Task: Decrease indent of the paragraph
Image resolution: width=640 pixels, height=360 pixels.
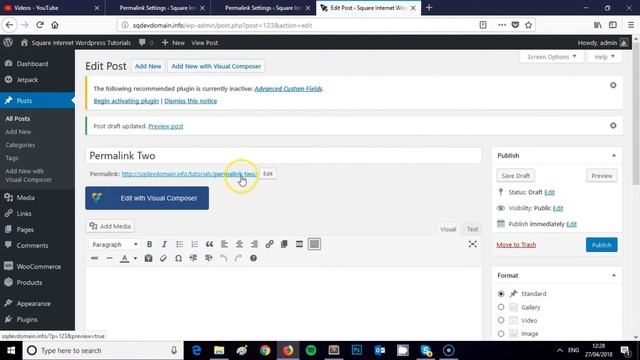Action: pyautogui.click(x=193, y=258)
